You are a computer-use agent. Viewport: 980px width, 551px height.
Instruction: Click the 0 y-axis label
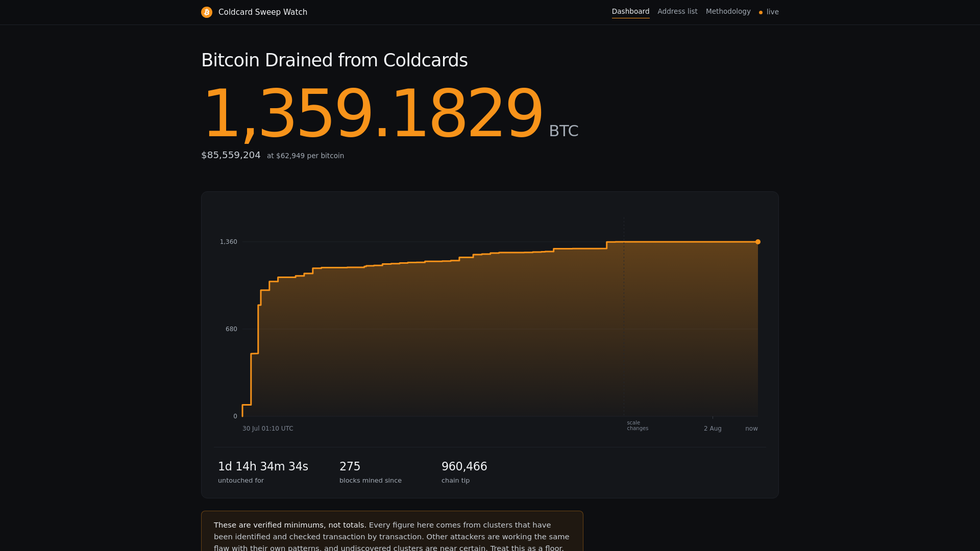click(235, 416)
